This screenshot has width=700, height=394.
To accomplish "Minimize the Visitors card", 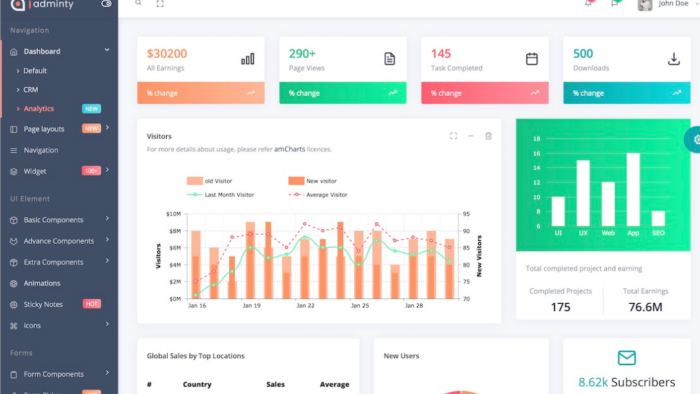I will tap(471, 136).
